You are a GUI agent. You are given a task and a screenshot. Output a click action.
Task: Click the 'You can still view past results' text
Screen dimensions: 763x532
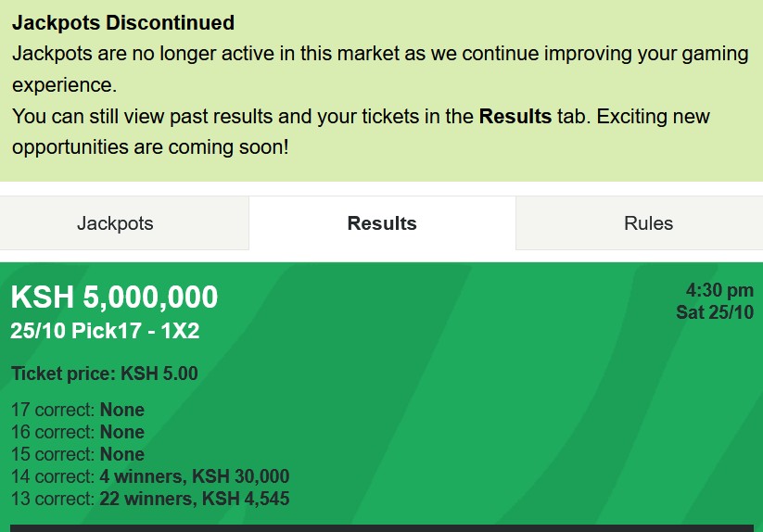[x=139, y=117]
